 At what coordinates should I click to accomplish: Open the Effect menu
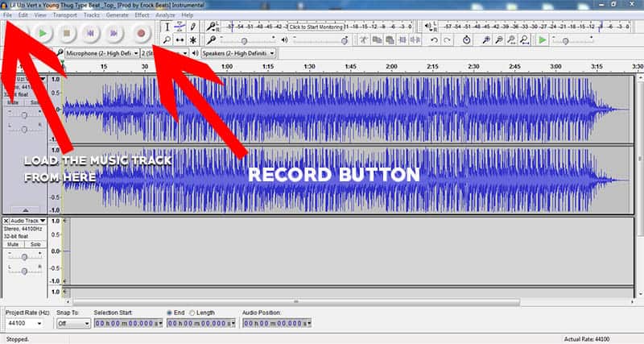(x=142, y=15)
